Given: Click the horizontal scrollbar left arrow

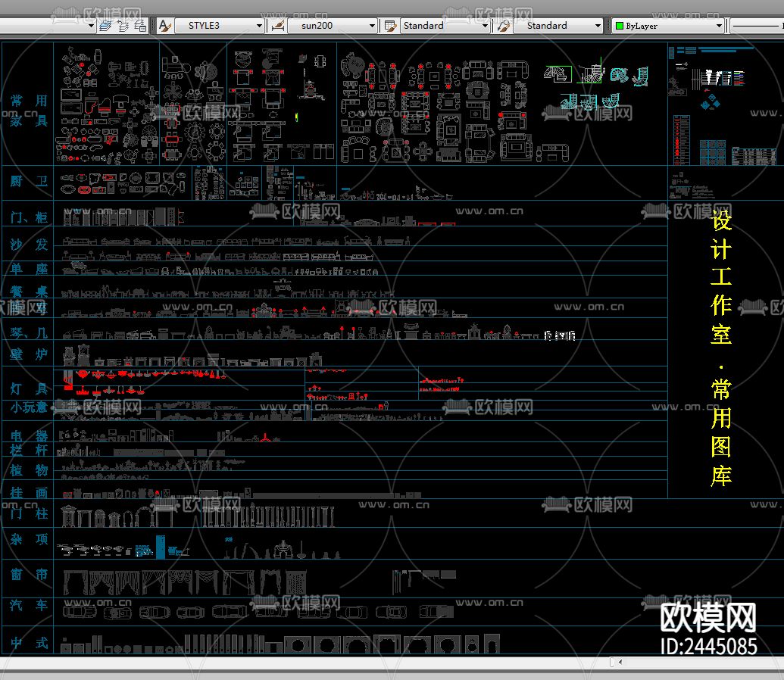Looking at the screenshot, I should point(620,662).
